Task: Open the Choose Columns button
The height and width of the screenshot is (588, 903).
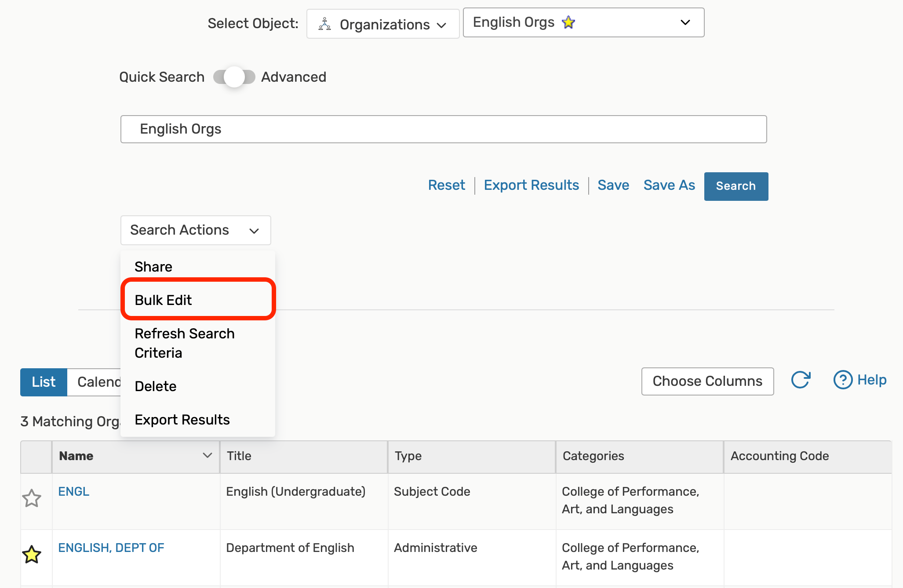Action: pyautogui.click(x=707, y=381)
